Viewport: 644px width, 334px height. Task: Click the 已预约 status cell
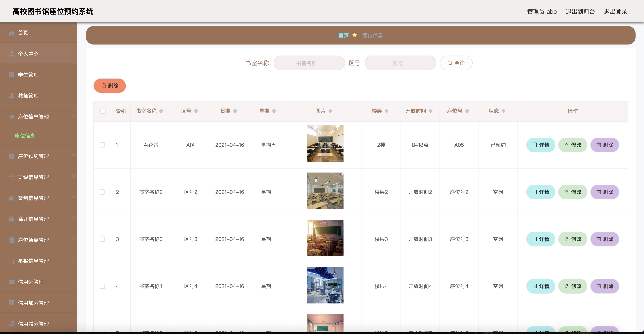click(498, 145)
